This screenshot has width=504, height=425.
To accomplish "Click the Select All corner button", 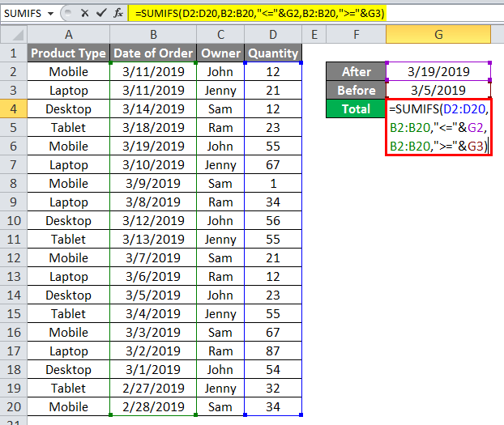I will (14, 34).
